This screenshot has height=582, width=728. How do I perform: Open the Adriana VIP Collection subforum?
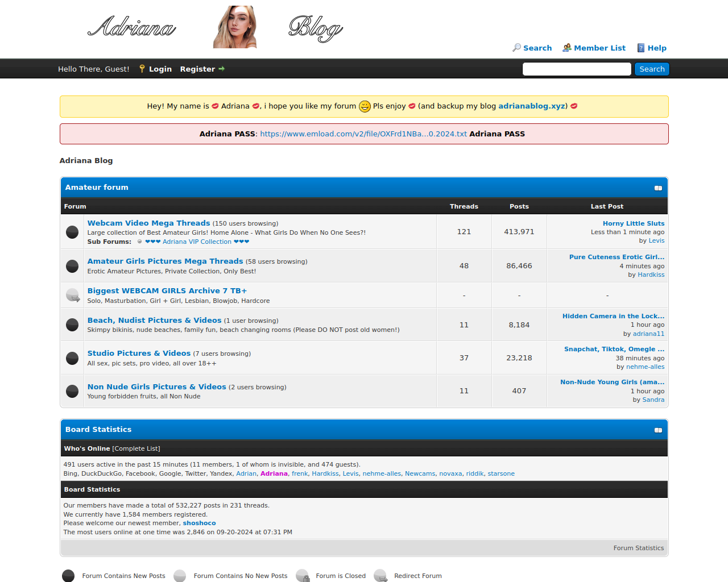click(x=197, y=242)
